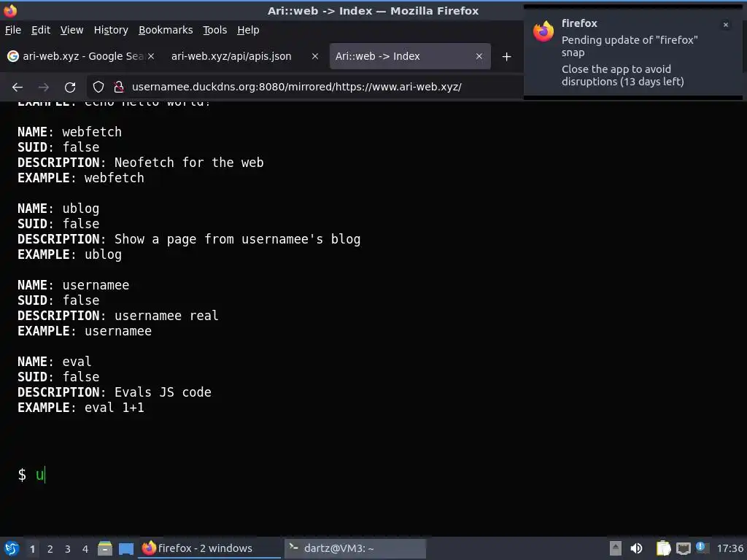Open the application launcher in the taskbar
The width and height of the screenshot is (747, 560).
tap(12, 548)
